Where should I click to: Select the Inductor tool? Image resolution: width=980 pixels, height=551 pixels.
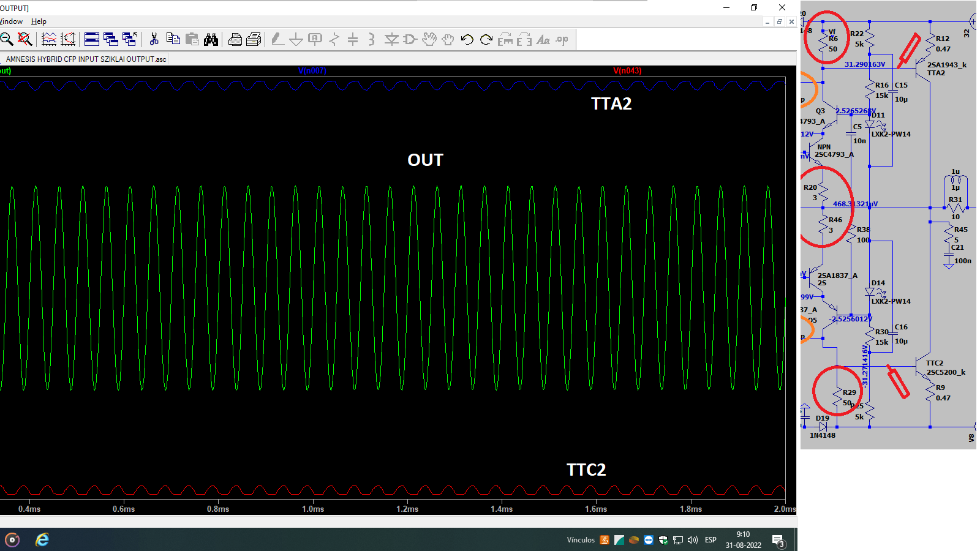[x=371, y=40]
